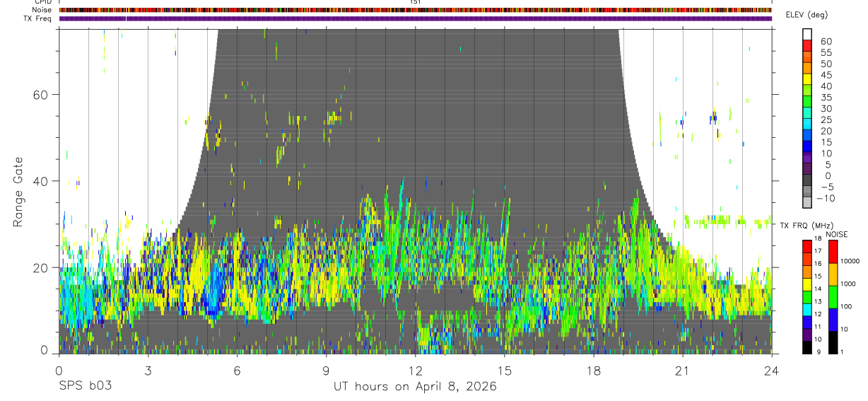Click the NOISE legend title
The image size is (868, 401).
836,234
